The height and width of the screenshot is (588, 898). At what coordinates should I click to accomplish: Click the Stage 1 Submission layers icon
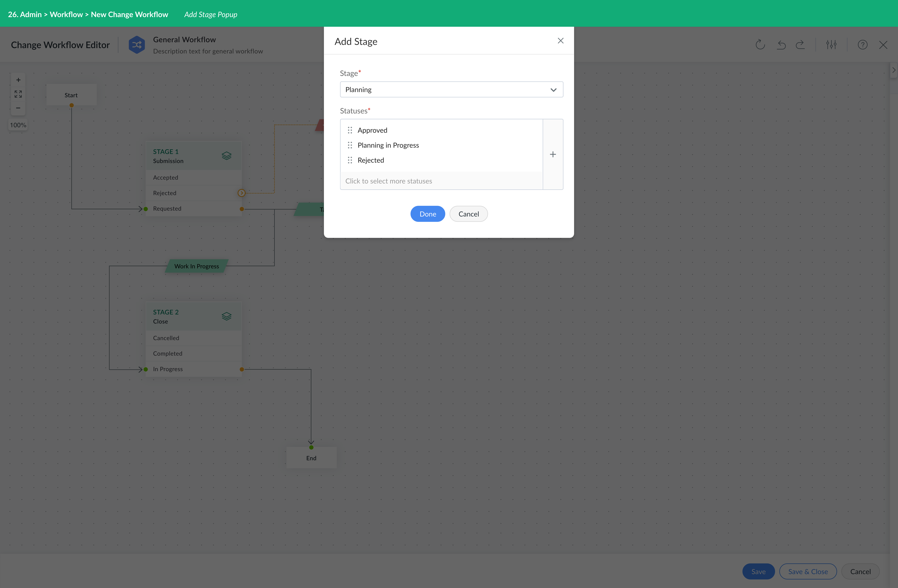click(x=226, y=156)
